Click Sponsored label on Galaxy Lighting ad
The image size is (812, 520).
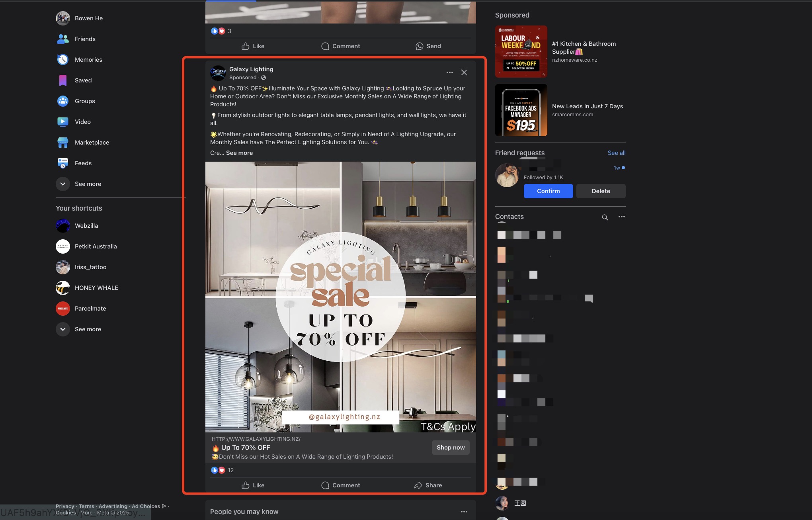tap(243, 78)
